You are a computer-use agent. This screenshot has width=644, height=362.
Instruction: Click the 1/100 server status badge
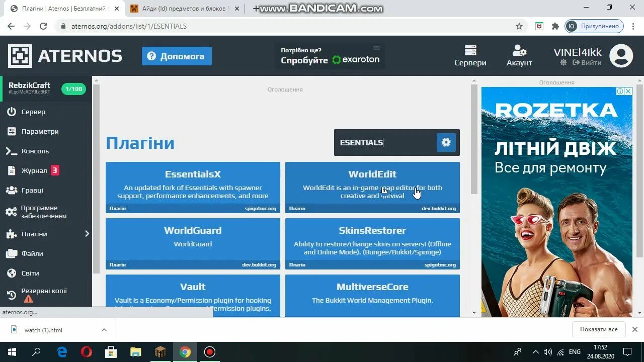(x=73, y=89)
